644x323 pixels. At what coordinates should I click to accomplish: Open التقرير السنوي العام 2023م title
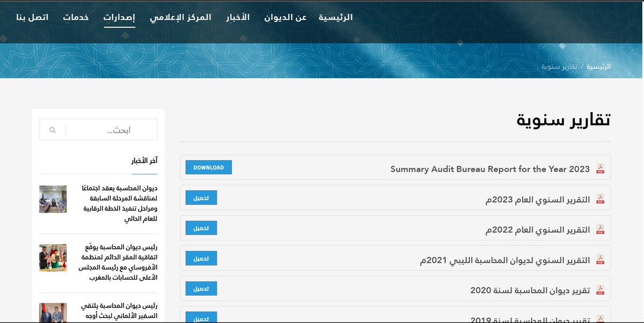click(x=538, y=200)
